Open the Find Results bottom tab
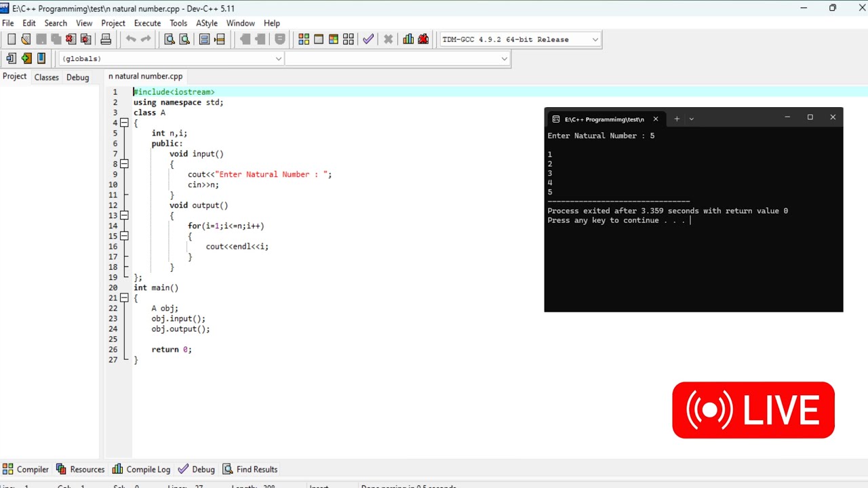868x488 pixels. pyautogui.click(x=250, y=469)
